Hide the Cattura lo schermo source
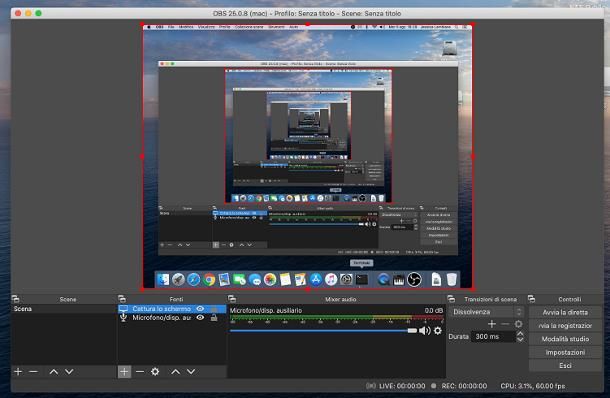The width and height of the screenshot is (610, 398). [x=200, y=309]
